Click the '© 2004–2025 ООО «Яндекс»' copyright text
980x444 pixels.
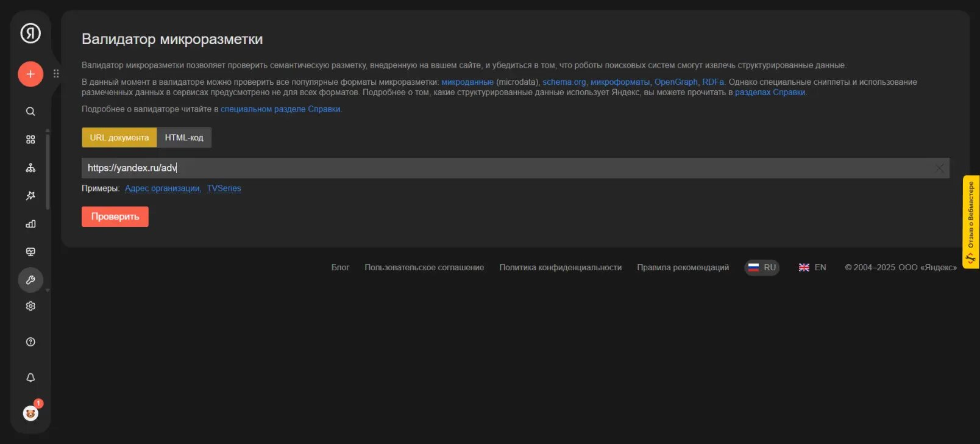(901, 267)
